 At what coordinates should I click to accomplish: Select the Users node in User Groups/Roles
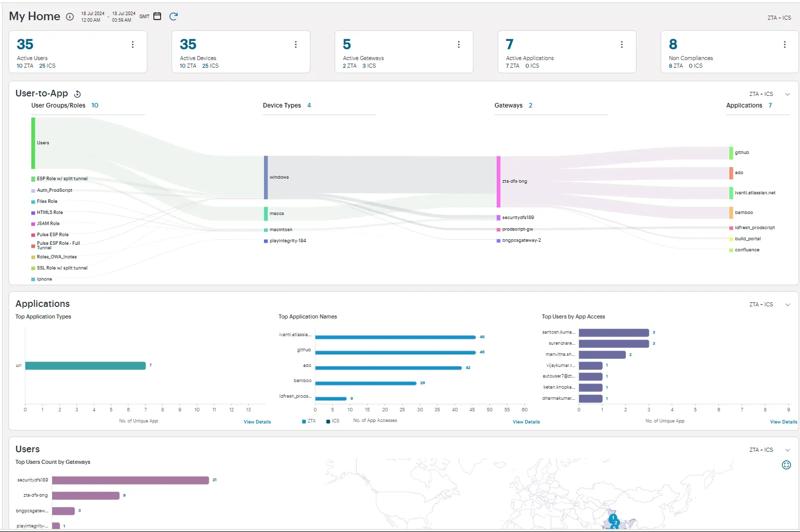coord(33,143)
